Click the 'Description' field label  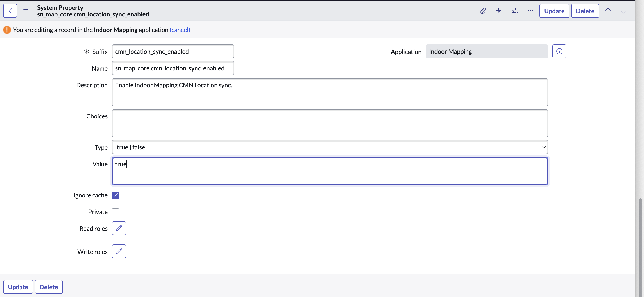click(x=92, y=85)
